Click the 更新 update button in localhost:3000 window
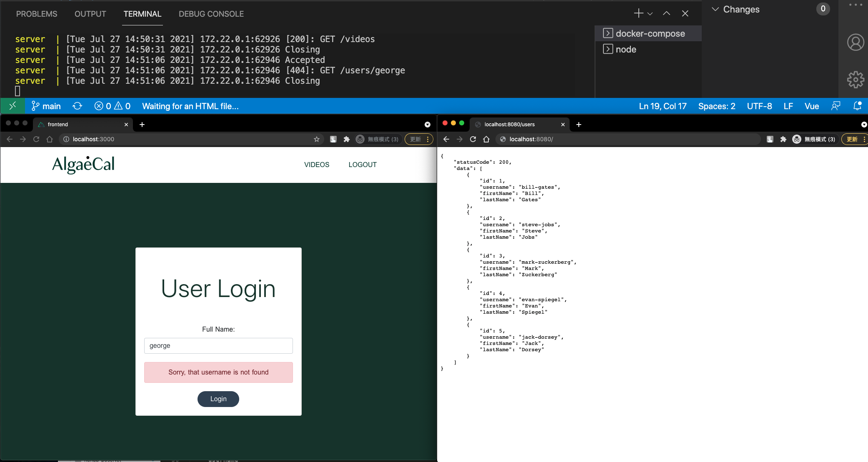This screenshot has height=462, width=868. tap(419, 139)
